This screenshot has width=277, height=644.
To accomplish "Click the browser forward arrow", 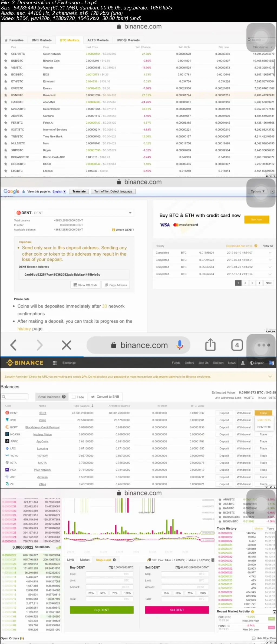I will click(40, 345).
